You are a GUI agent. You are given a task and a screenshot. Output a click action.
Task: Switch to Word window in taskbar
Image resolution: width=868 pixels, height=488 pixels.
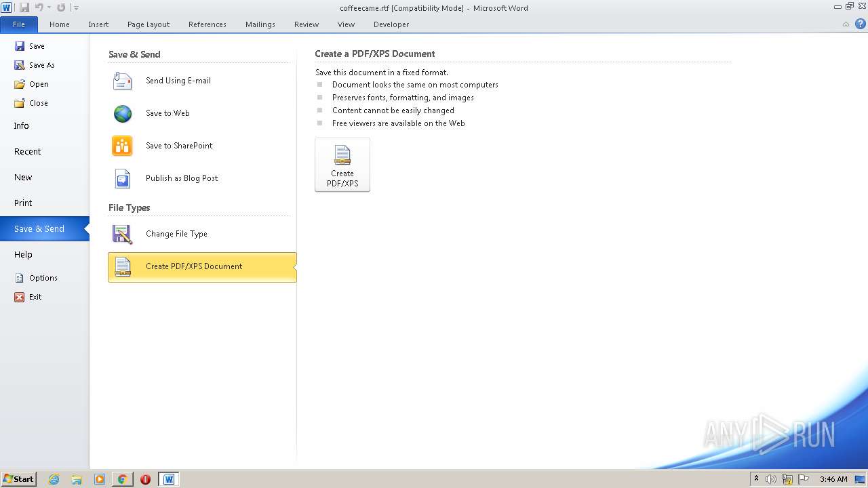click(169, 479)
